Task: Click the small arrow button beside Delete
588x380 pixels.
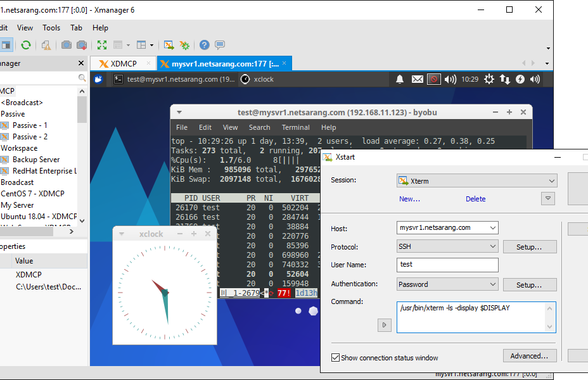Action: click(548, 198)
